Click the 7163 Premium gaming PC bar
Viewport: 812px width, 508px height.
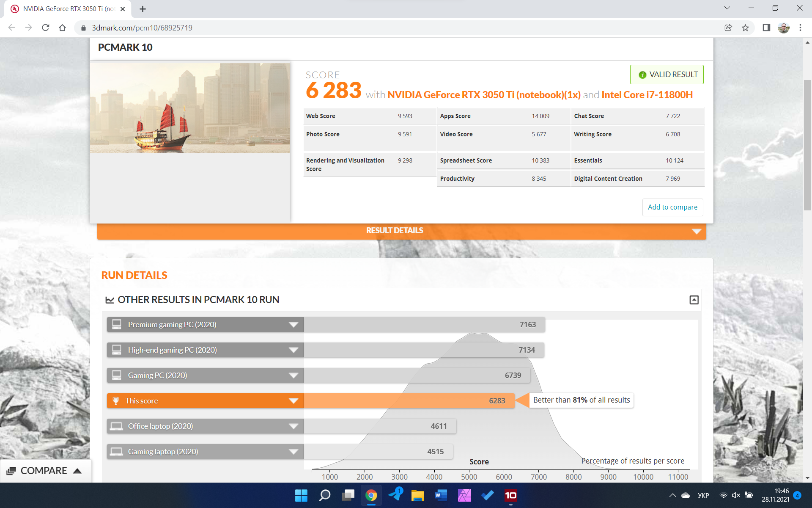(424, 325)
